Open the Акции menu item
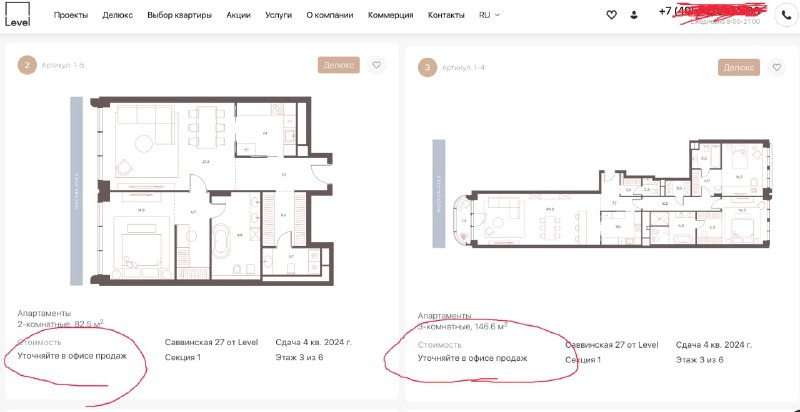Viewport: 800px width, 412px height. tap(239, 15)
